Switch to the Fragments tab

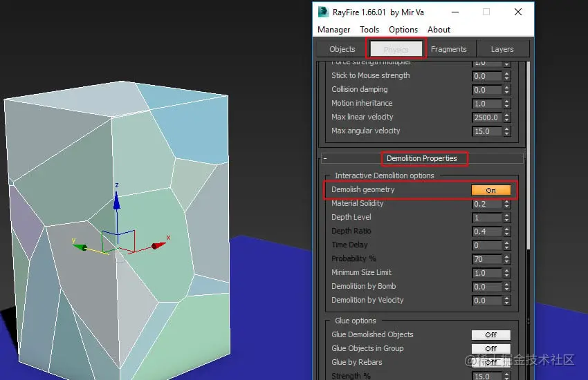pos(449,49)
